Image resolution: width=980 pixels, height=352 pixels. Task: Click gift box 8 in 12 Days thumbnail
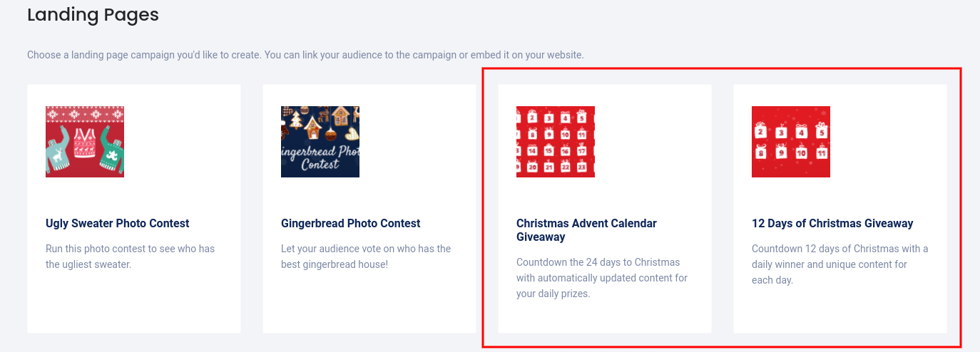761,152
